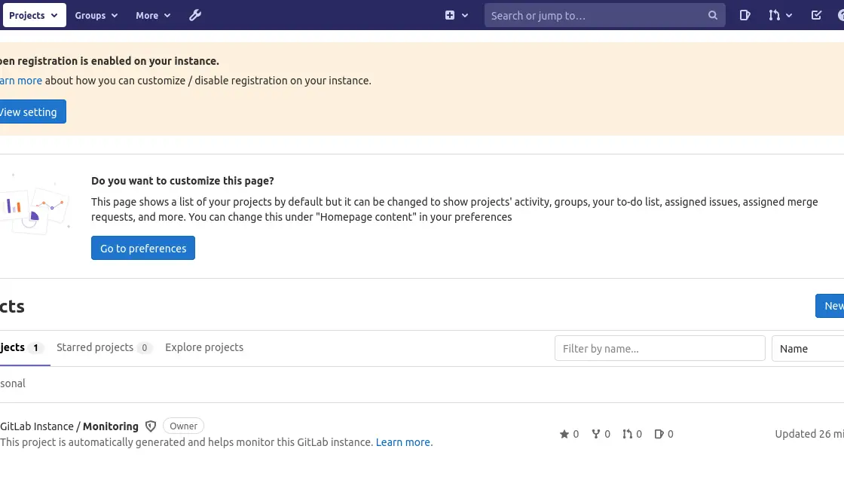Click the Owner badge

pos(184,426)
